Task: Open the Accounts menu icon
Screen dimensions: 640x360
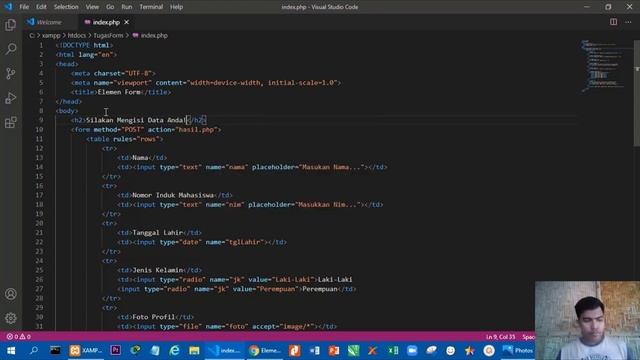Action: pos(11,294)
